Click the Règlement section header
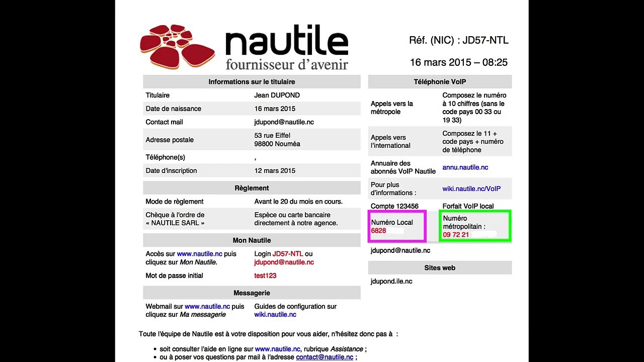 [252, 188]
